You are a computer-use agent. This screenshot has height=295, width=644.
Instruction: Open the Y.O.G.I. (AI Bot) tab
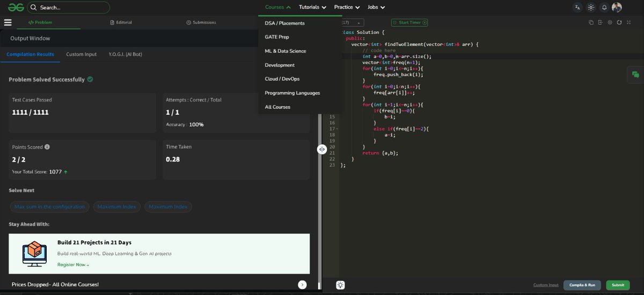point(125,54)
